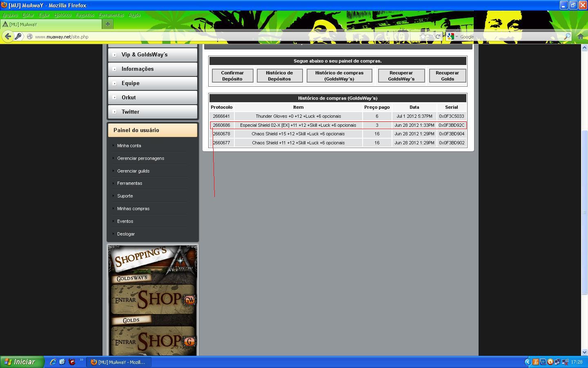Click the search magnifier icon
The image size is (588, 368).
[x=567, y=36]
